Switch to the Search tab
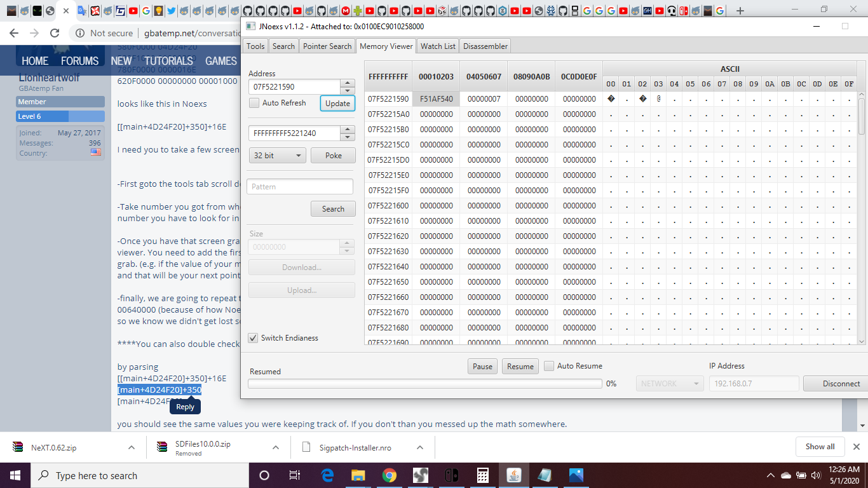This screenshot has width=868, height=488. click(283, 46)
